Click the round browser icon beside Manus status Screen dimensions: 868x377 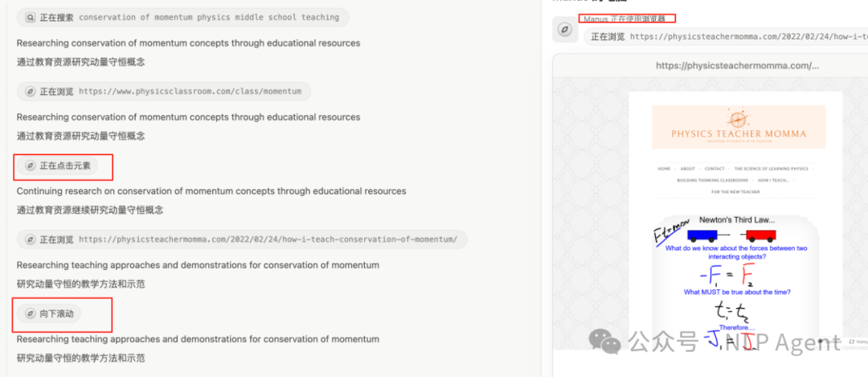point(565,30)
